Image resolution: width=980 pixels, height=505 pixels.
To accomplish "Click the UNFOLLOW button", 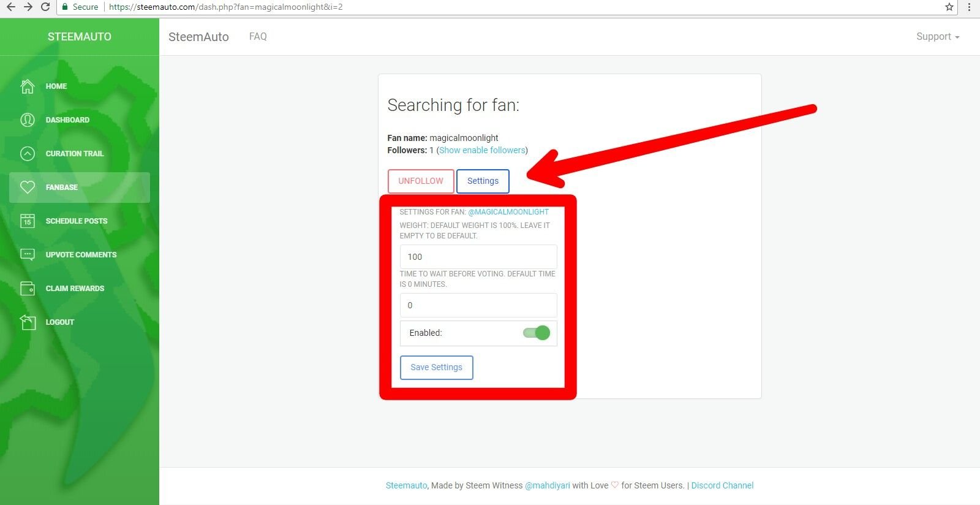I will (x=421, y=181).
